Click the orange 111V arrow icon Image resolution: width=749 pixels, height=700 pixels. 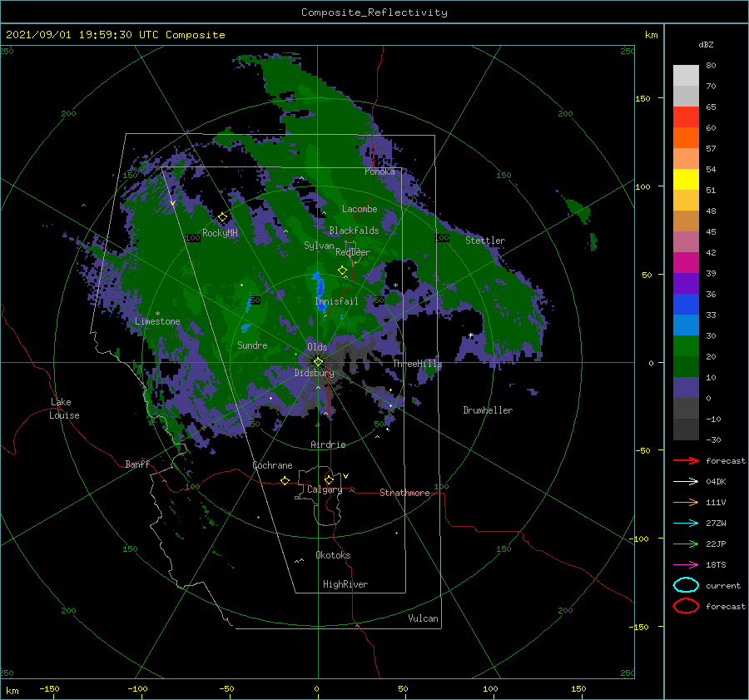click(x=686, y=502)
